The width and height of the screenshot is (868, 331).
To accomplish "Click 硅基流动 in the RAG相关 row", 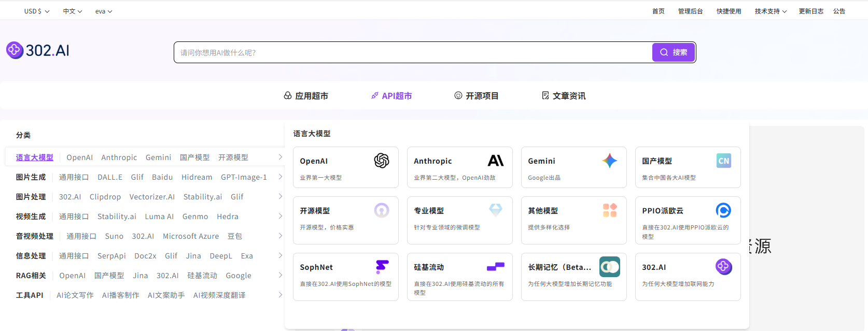I will [x=202, y=276].
